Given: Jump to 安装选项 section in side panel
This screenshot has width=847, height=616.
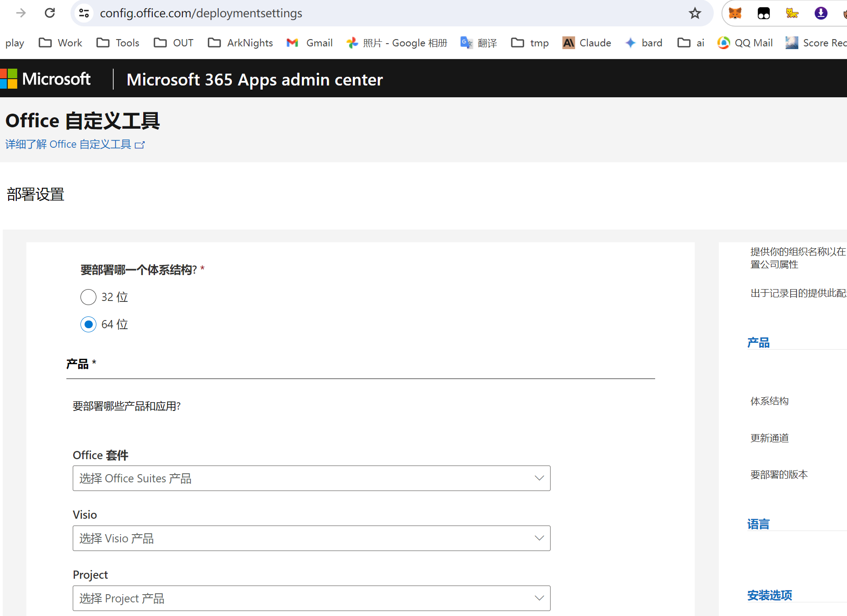Looking at the screenshot, I should [x=770, y=596].
